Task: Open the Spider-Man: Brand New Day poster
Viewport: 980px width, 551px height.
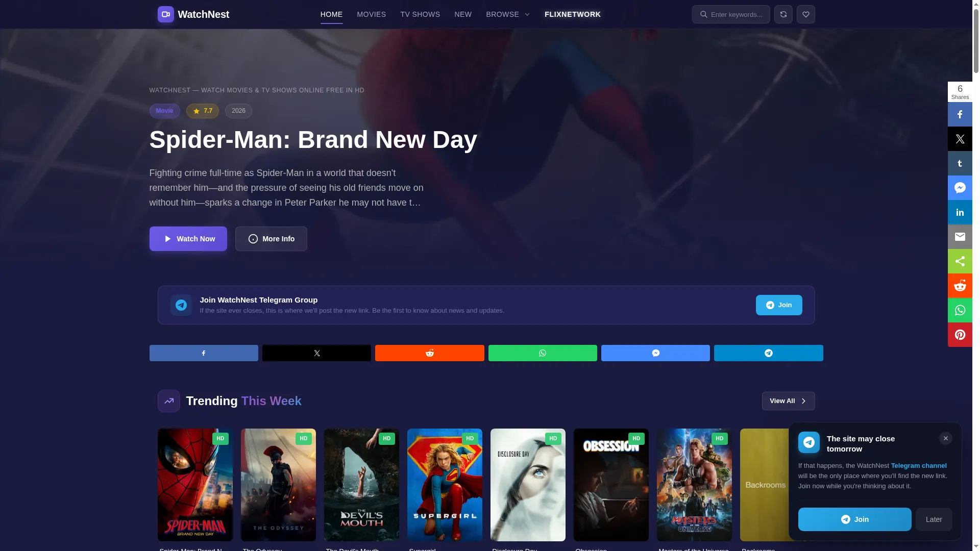Action: 195,485
